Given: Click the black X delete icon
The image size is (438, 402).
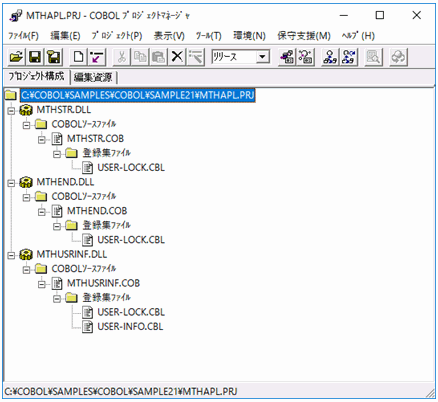Looking at the screenshot, I should 177,57.
